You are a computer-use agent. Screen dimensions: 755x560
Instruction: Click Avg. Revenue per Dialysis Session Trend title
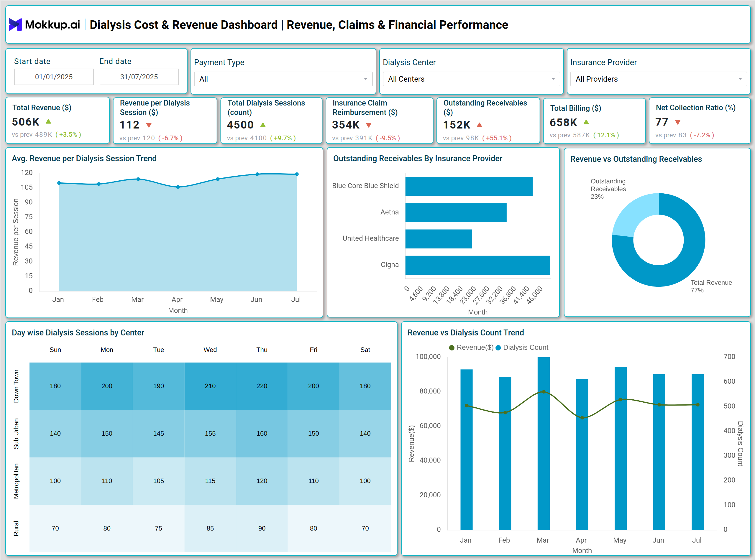coord(84,159)
